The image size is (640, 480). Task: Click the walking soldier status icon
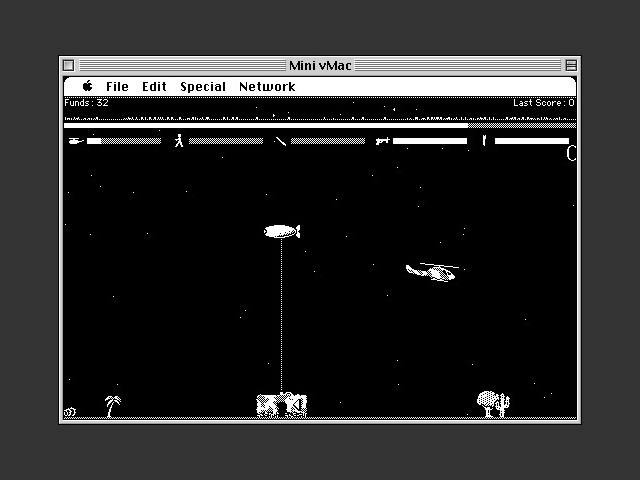[x=179, y=140]
